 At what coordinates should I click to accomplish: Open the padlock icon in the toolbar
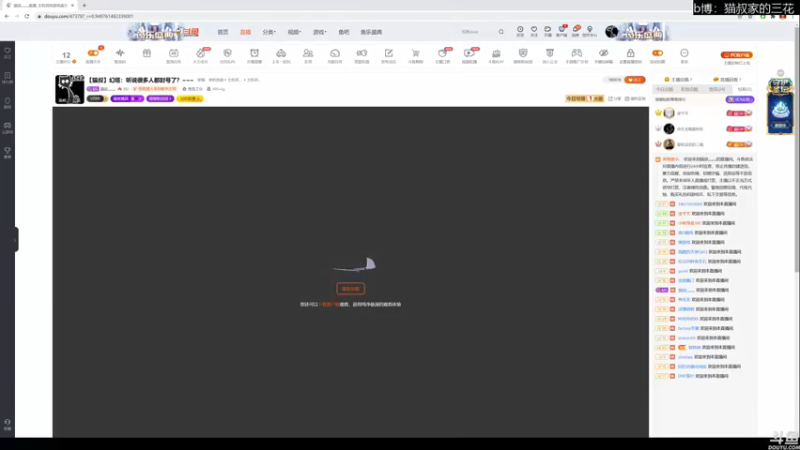pyautogui.click(x=631, y=53)
